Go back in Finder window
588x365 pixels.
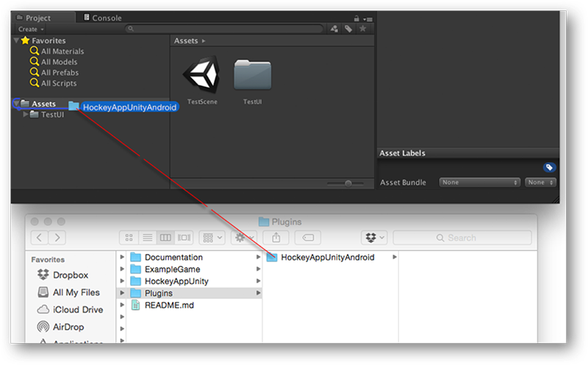click(40, 238)
